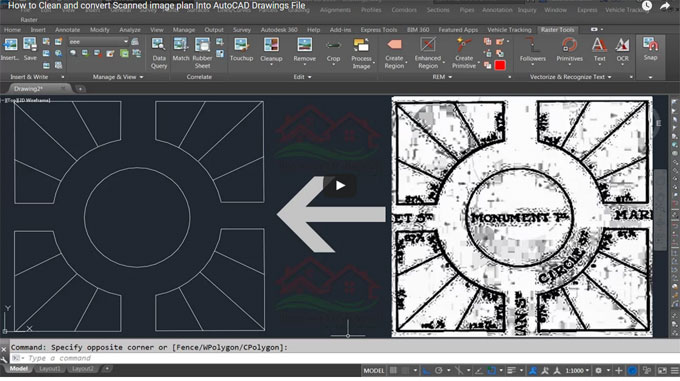Switch to the Layout2 tab
The height and width of the screenshot is (381, 680).
click(82, 368)
